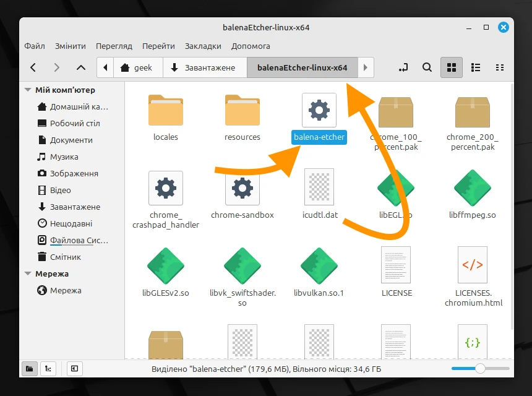This screenshot has width=532, height=396.
Task: Collapse the Мережа sidebar section
Action: point(28,273)
